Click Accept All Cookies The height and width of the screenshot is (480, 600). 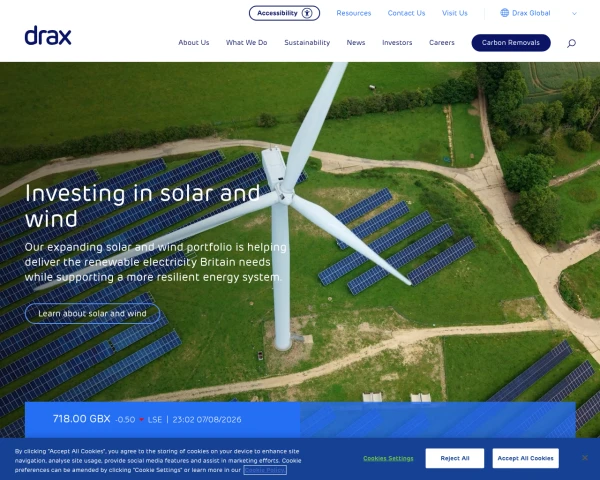(x=525, y=458)
